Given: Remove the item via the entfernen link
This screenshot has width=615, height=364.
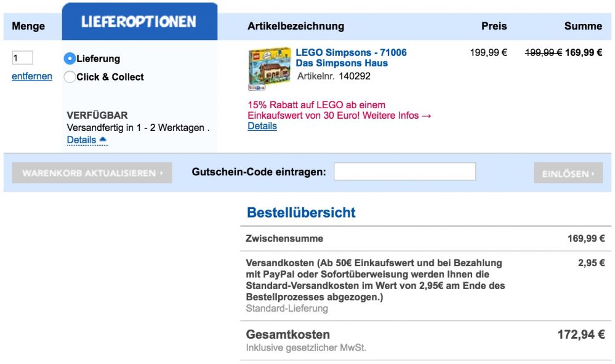Looking at the screenshot, I should point(32,76).
